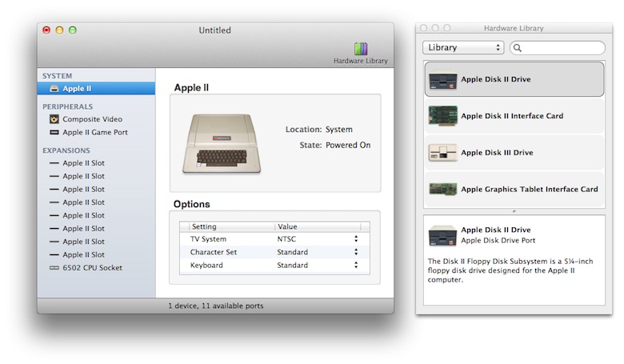Open the Keyboard value dropdown
The height and width of the screenshot is (364, 624).
(x=356, y=265)
